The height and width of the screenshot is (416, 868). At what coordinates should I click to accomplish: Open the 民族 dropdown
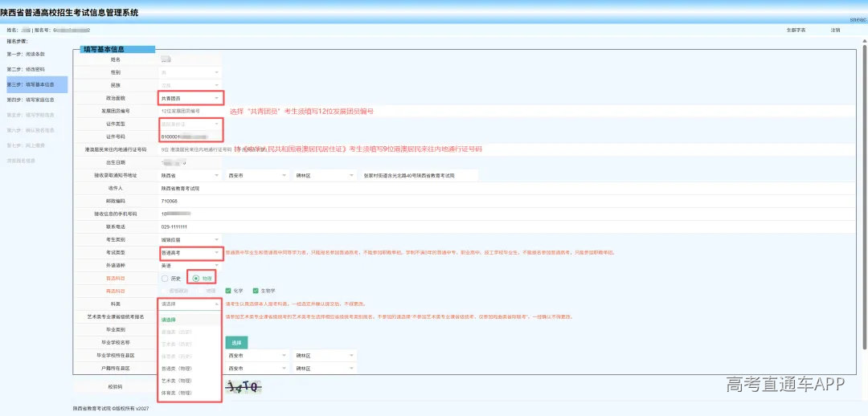point(190,86)
